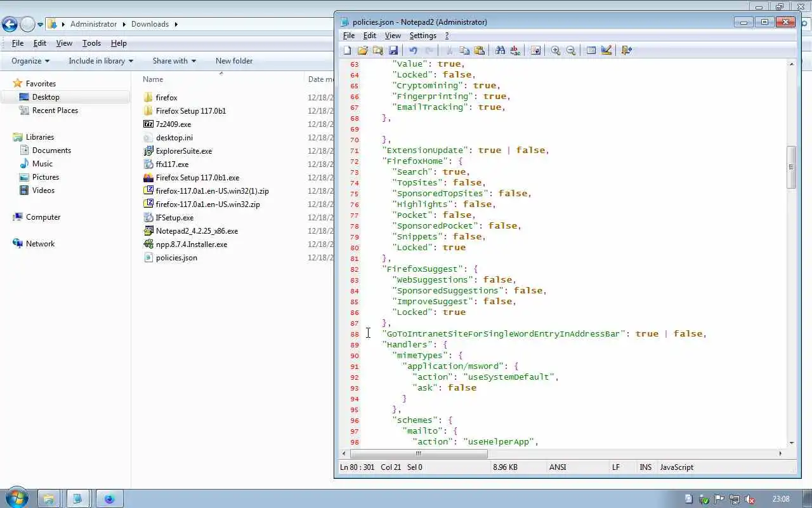Select Notepad2_4.2.25_x86.exe in the file list
The image size is (812, 508).
[197, 231]
